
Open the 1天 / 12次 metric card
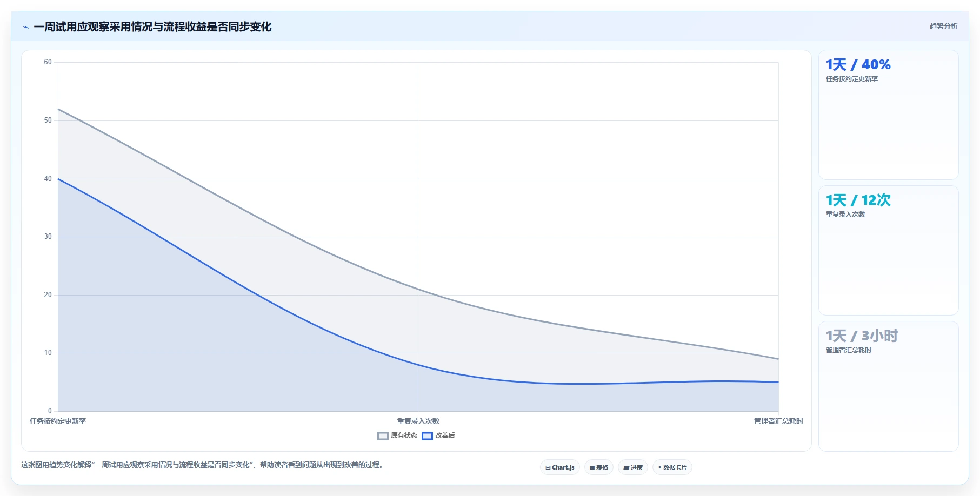888,250
